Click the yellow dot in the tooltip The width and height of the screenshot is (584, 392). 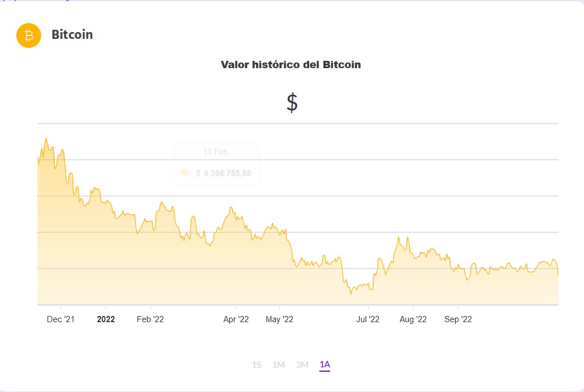coord(185,173)
